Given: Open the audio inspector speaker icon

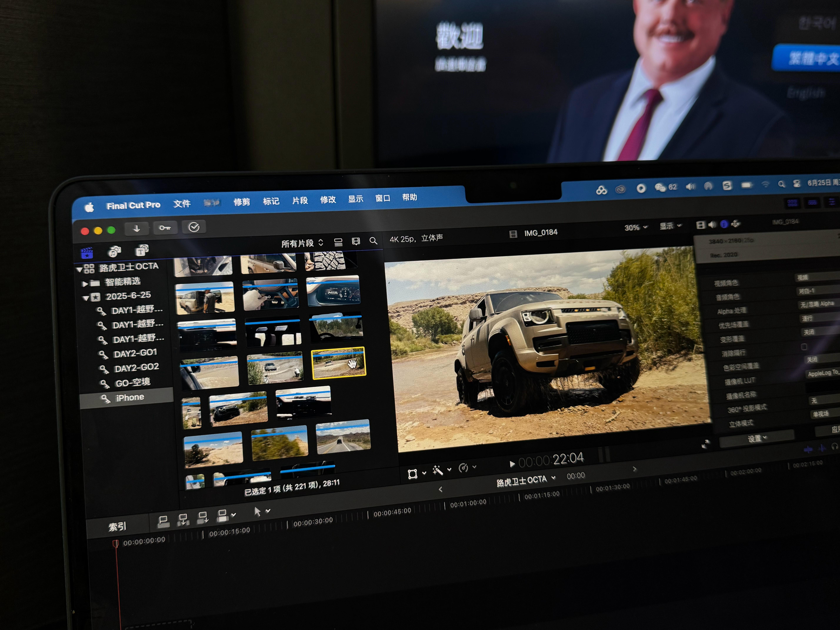Looking at the screenshot, I should [x=712, y=224].
